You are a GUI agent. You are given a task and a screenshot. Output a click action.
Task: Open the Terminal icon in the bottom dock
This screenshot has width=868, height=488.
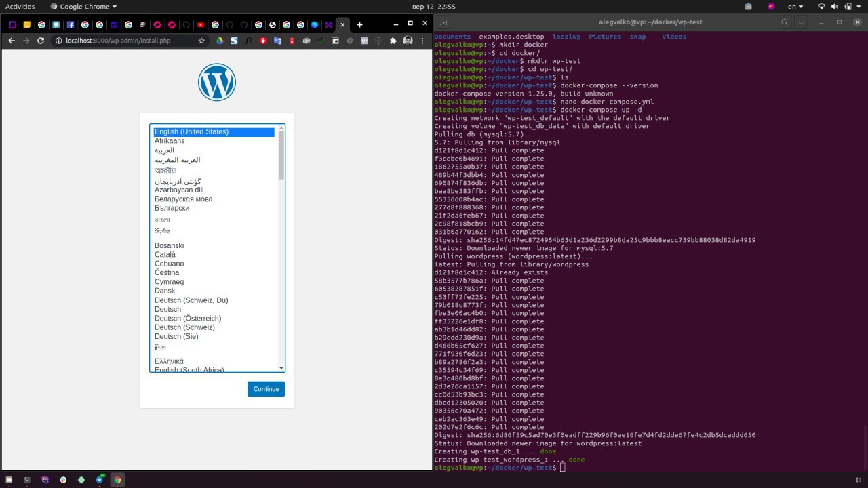click(27, 480)
